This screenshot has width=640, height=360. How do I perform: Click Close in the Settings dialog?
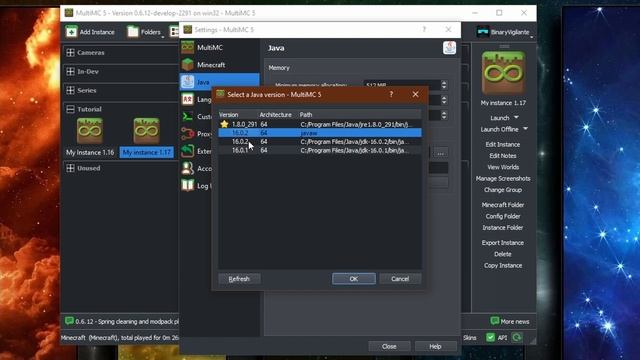pos(389,347)
